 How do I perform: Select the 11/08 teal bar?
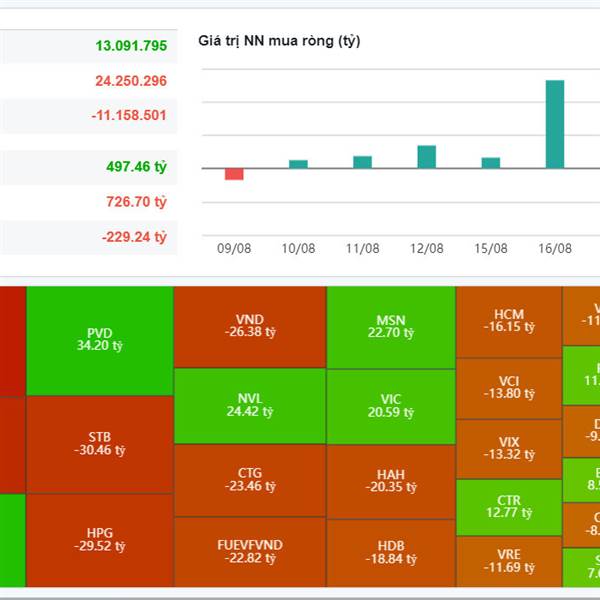click(x=362, y=162)
